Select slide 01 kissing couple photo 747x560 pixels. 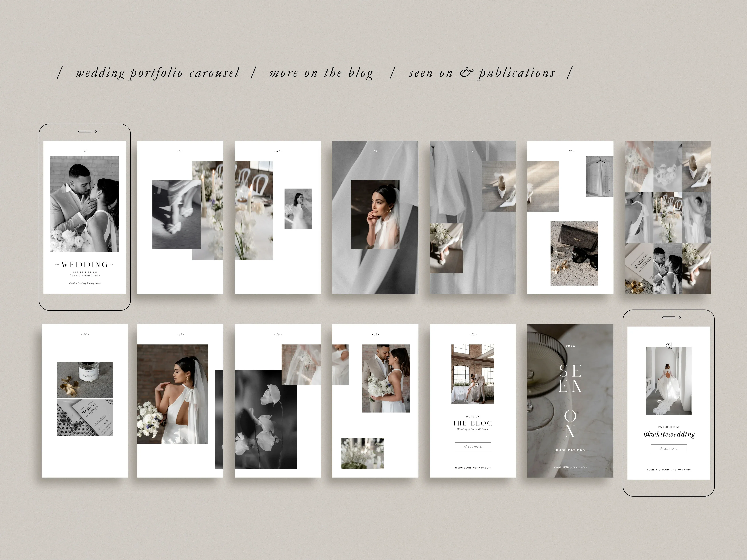point(85,203)
